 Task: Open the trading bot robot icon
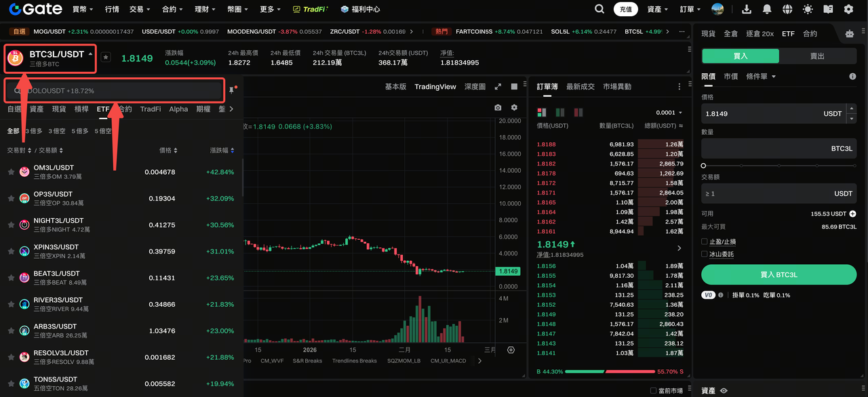pos(850,34)
